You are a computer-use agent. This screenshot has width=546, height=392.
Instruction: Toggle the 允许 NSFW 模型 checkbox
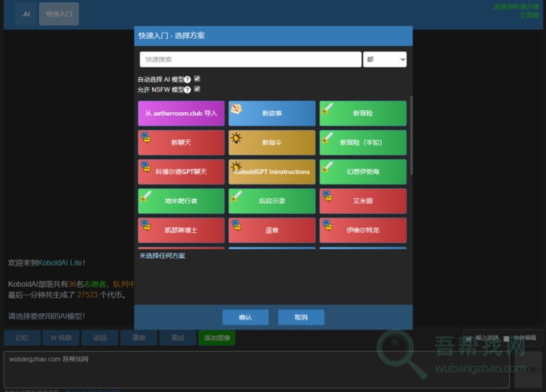[197, 89]
